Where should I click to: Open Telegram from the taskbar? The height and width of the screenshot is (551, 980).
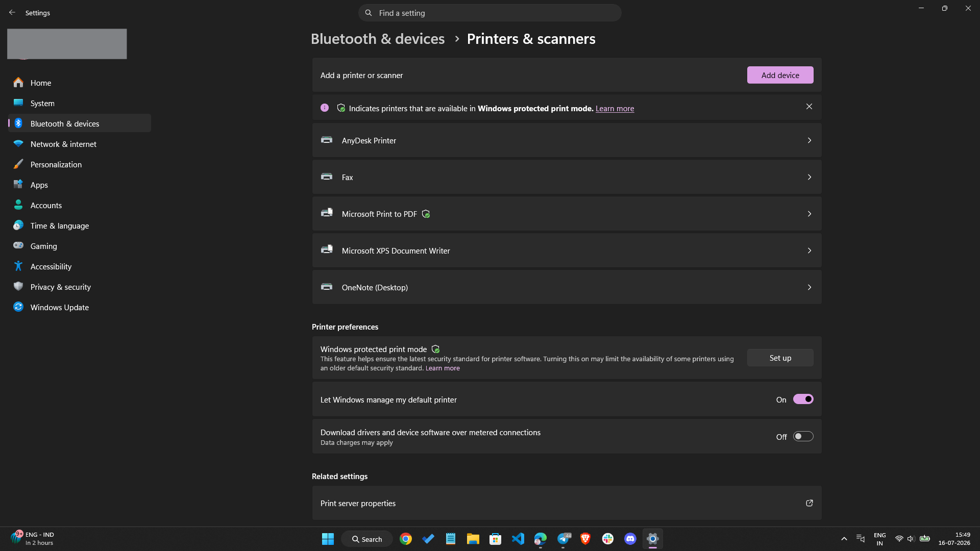click(563, 539)
